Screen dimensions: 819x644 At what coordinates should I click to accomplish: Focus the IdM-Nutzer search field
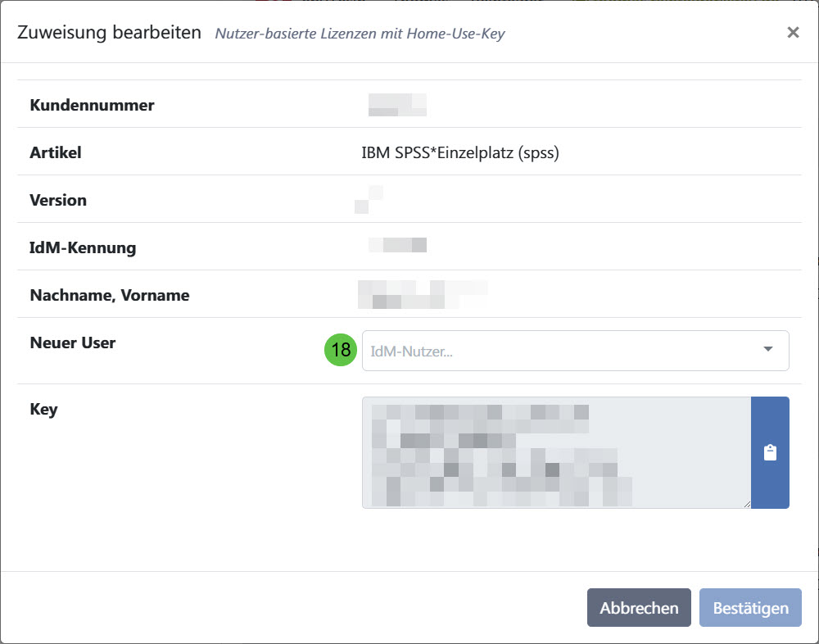coord(557,351)
